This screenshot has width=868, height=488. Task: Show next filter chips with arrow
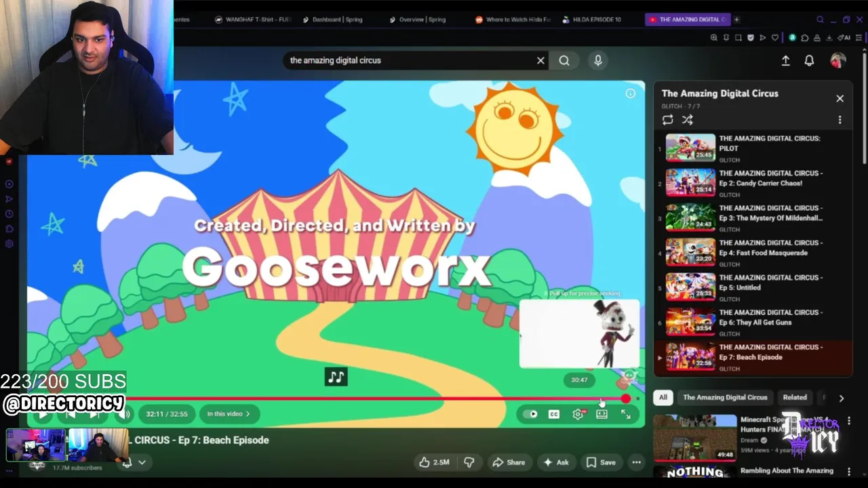841,398
